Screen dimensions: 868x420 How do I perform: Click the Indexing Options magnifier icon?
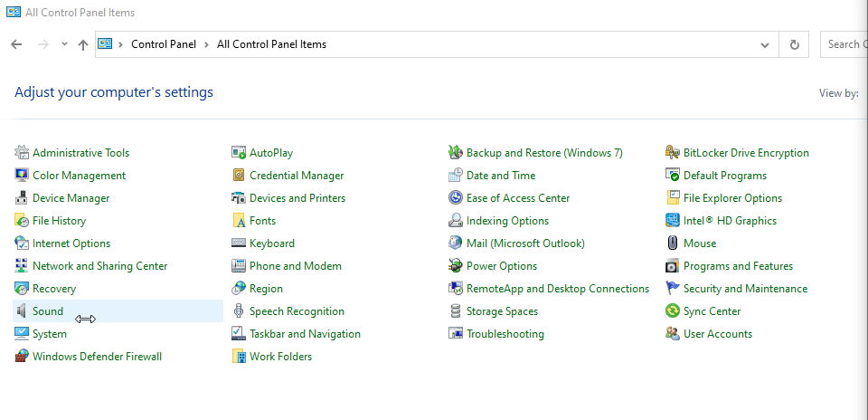(456, 221)
